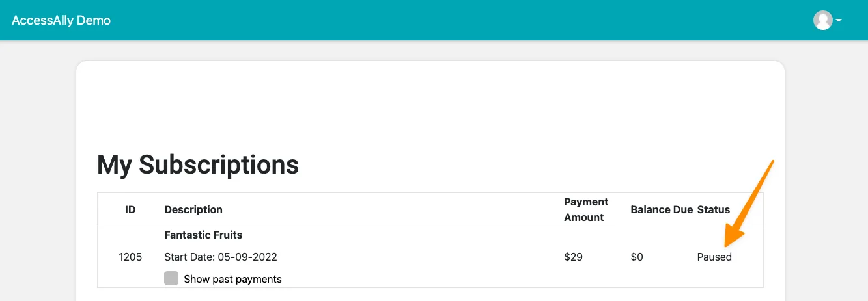Go to AccessAlly Demo home link
Image resolution: width=868 pixels, height=301 pixels.
tap(61, 20)
